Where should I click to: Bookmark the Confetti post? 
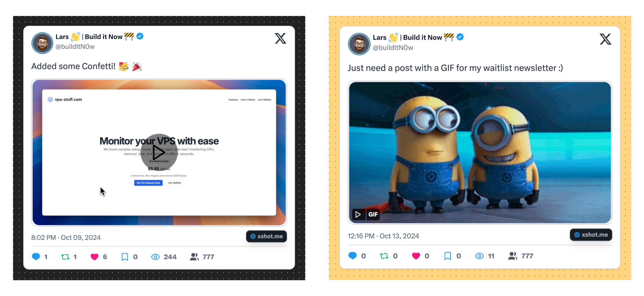coord(125,257)
